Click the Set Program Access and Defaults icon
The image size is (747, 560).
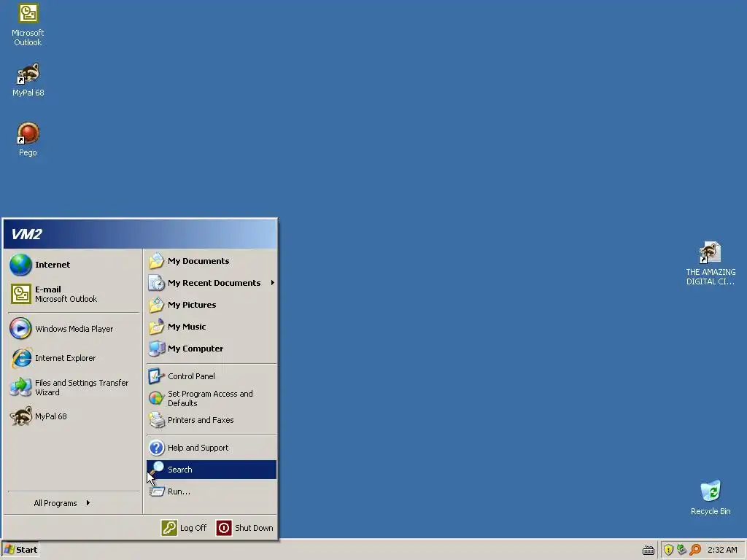(156, 398)
